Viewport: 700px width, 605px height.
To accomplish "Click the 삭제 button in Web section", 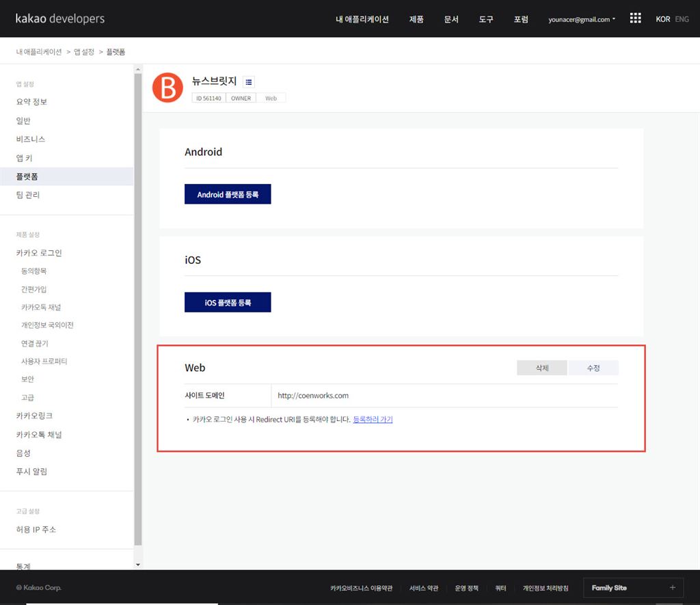I will 542,368.
